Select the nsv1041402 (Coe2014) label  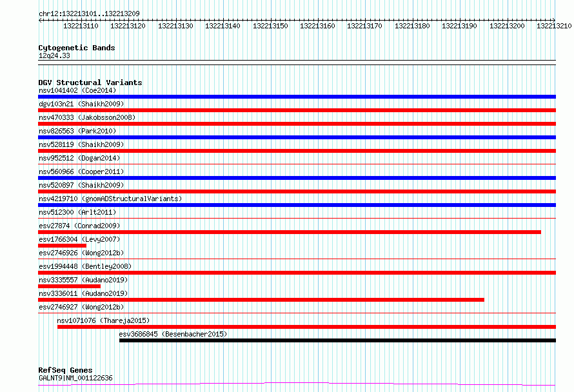[x=77, y=90]
